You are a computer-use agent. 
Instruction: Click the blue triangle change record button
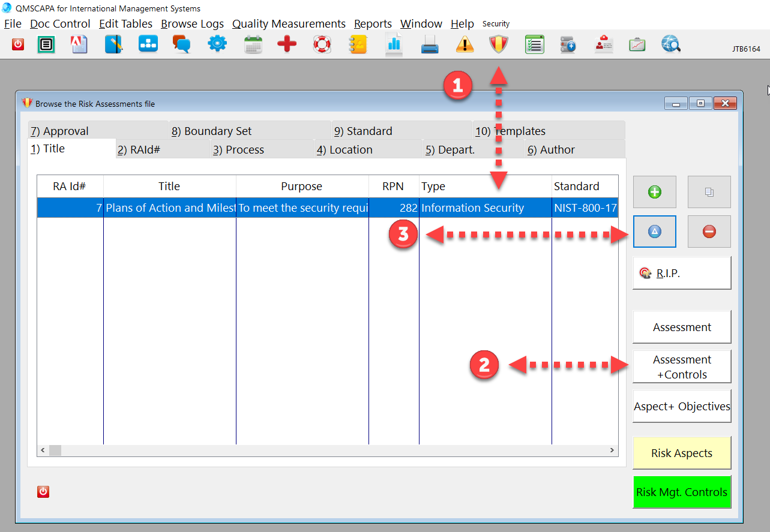[654, 232]
